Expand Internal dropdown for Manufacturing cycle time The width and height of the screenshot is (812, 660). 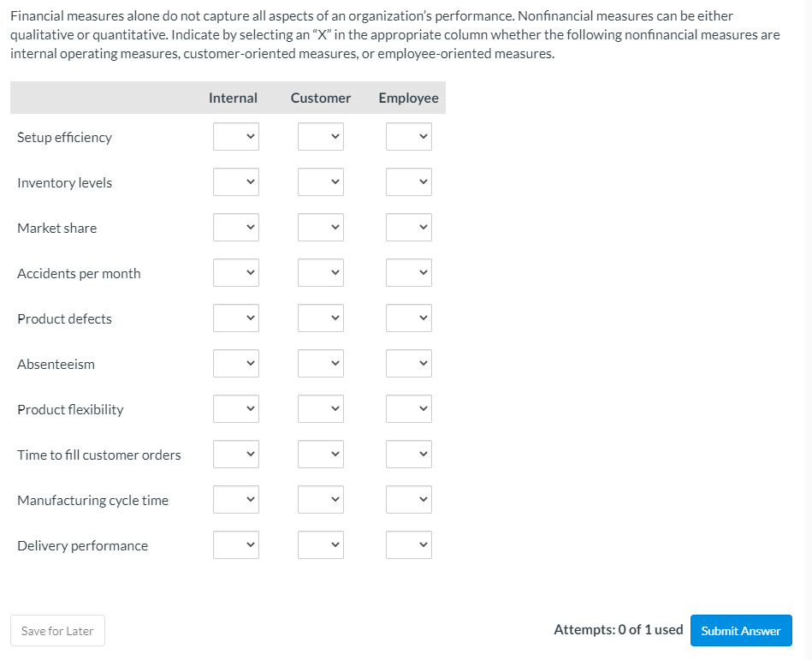pyautogui.click(x=236, y=499)
